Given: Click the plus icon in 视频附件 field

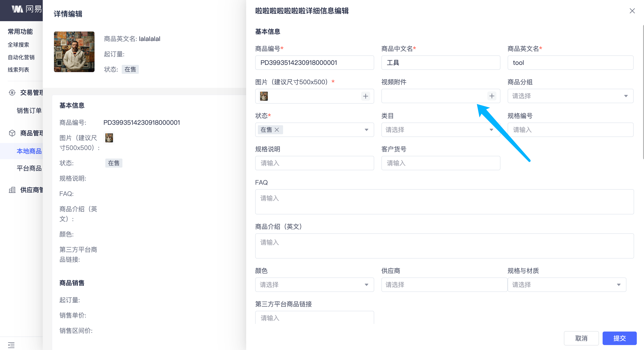Looking at the screenshot, I should [x=491, y=96].
